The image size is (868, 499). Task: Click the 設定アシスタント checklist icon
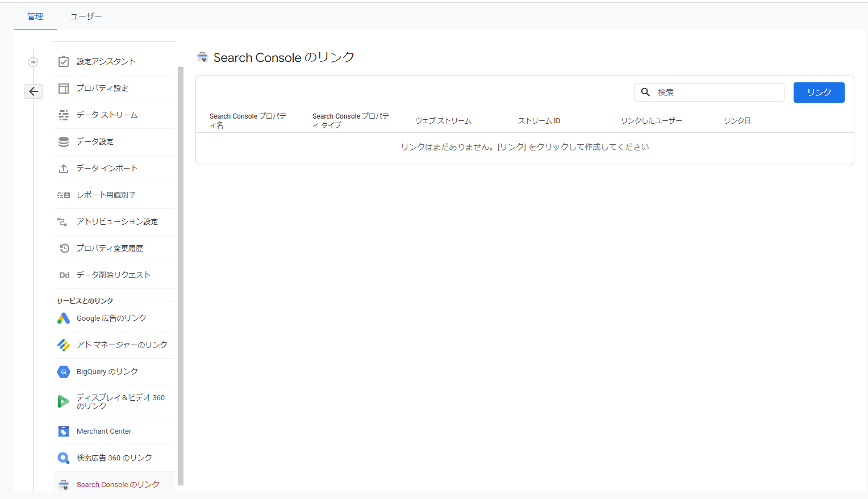point(64,61)
